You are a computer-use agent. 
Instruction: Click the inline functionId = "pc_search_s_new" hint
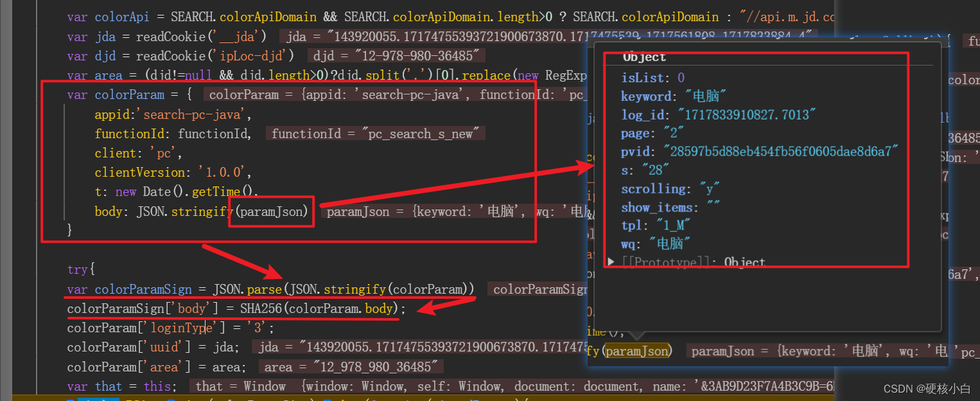376,134
